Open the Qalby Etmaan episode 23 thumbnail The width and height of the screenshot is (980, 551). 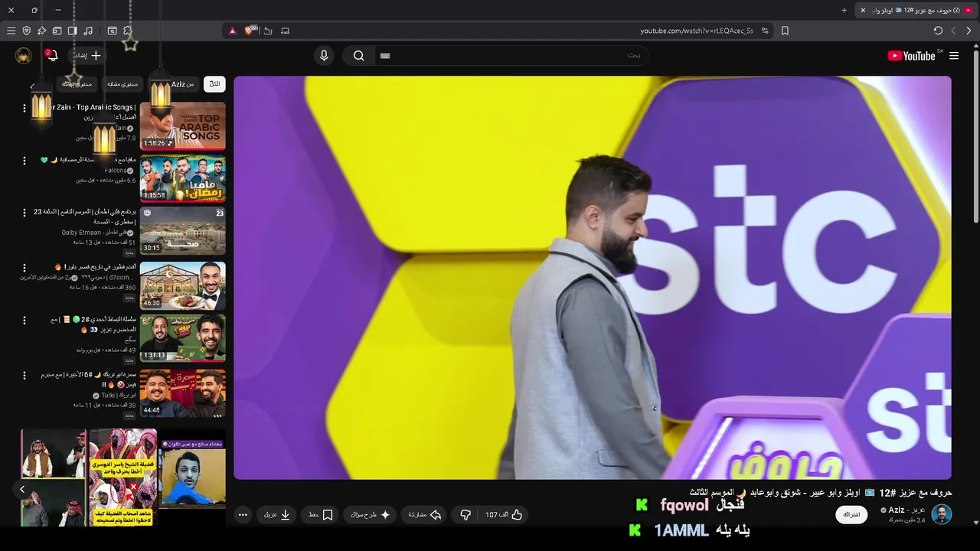pyautogui.click(x=182, y=230)
